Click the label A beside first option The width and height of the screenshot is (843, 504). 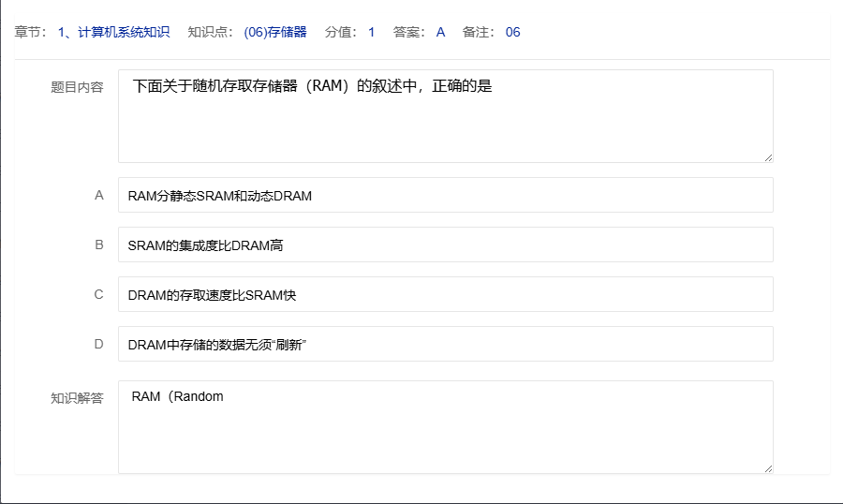click(98, 196)
